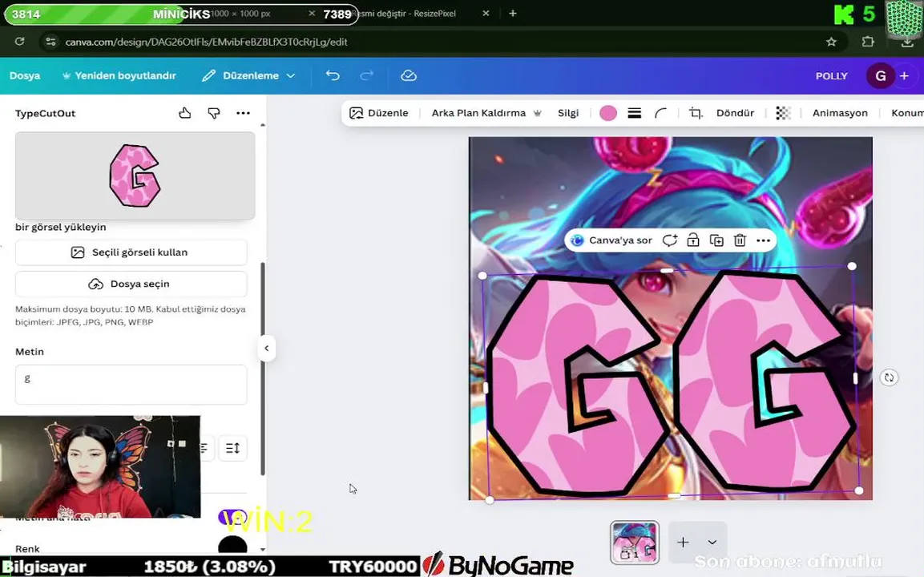Viewport: 924px width, 577px height.
Task: Open the browser extensions puzzle icon
Action: tap(867, 42)
